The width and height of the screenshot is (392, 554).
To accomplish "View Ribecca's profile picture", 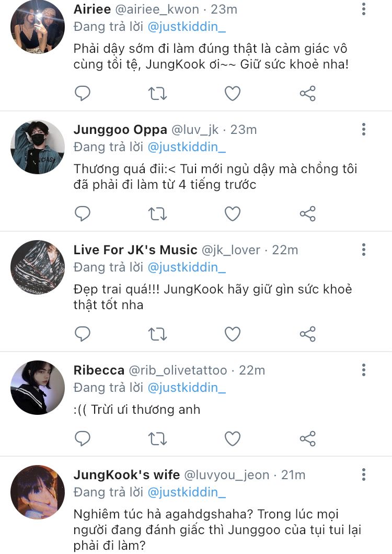I will click(38, 387).
